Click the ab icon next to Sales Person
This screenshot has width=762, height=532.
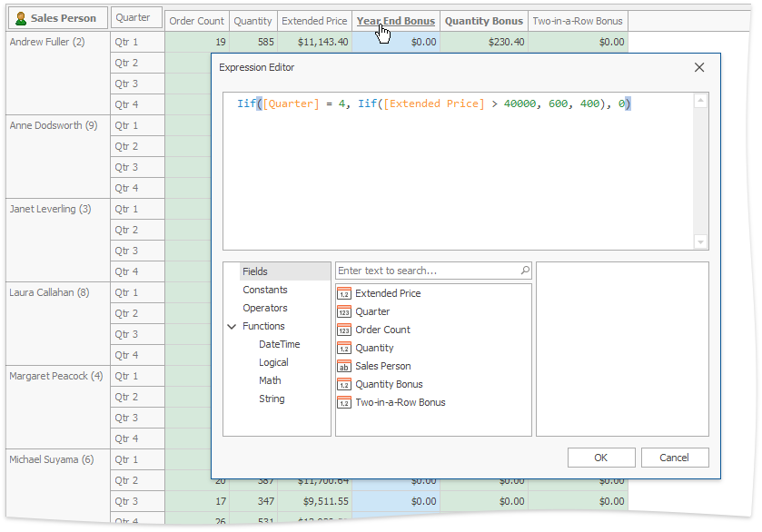(x=343, y=366)
